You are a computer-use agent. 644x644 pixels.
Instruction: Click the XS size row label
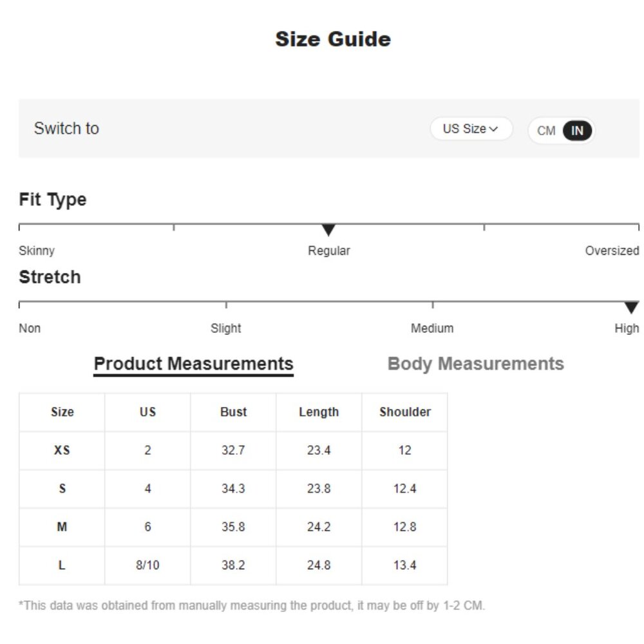pyautogui.click(x=62, y=450)
